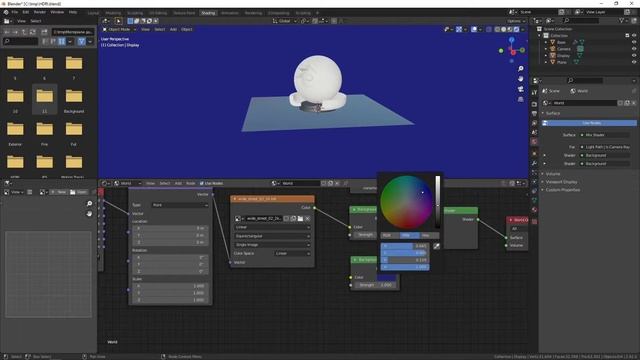
Task: Open the Global transform orientation dropdown
Action: tap(284, 21)
